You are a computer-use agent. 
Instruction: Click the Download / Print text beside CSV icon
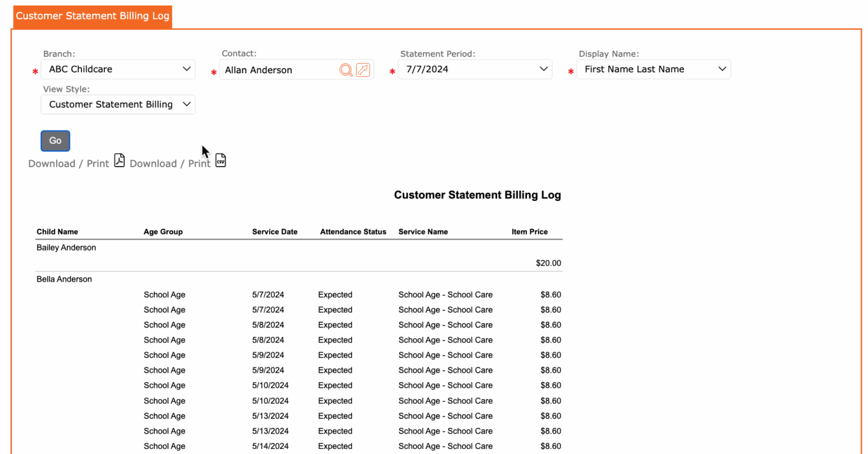(x=170, y=164)
